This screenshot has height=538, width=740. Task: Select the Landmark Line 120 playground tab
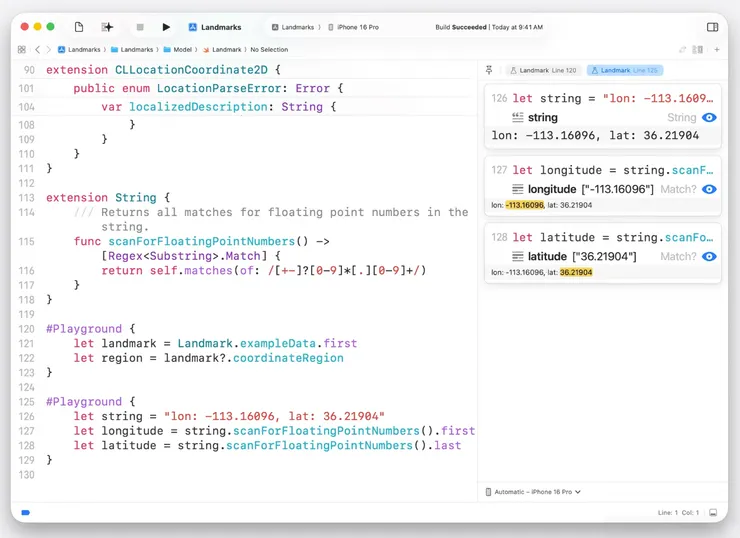click(543, 70)
